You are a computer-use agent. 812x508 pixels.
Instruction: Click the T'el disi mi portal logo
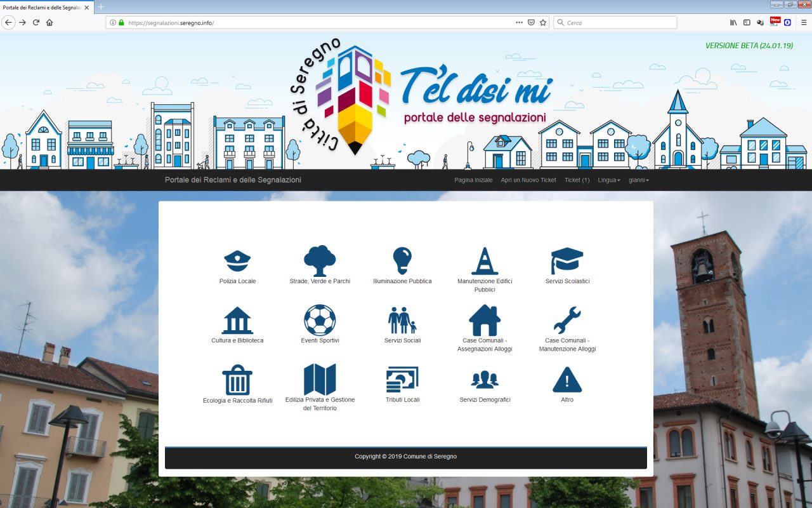click(476, 95)
